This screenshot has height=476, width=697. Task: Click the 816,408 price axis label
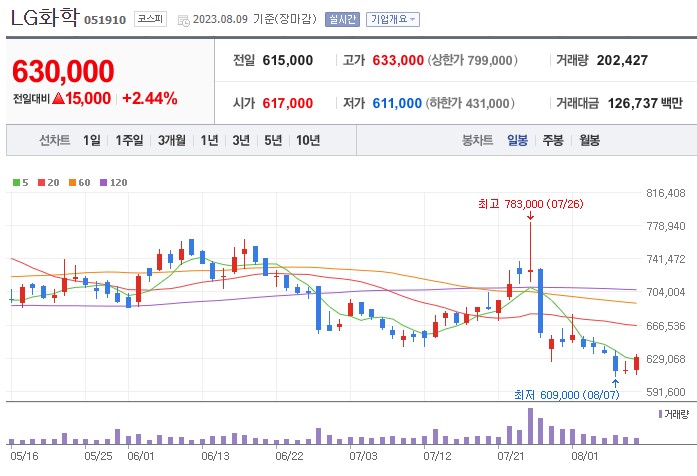665,193
